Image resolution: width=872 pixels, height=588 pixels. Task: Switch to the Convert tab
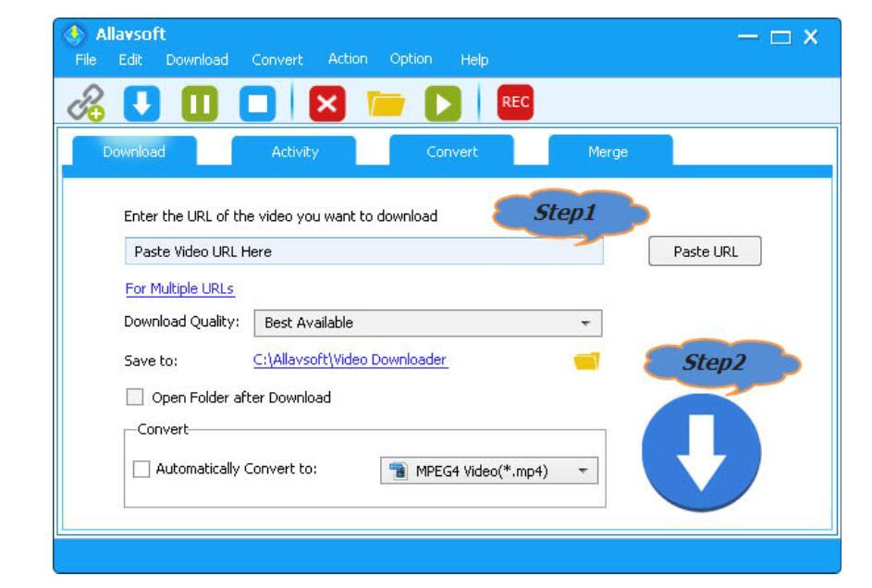point(451,151)
